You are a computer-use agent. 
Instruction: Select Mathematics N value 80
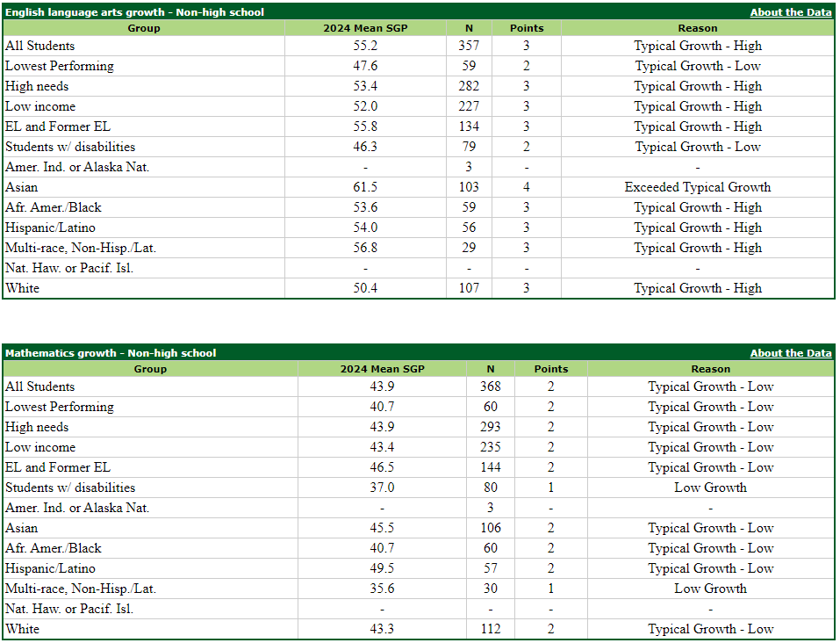tap(490, 488)
